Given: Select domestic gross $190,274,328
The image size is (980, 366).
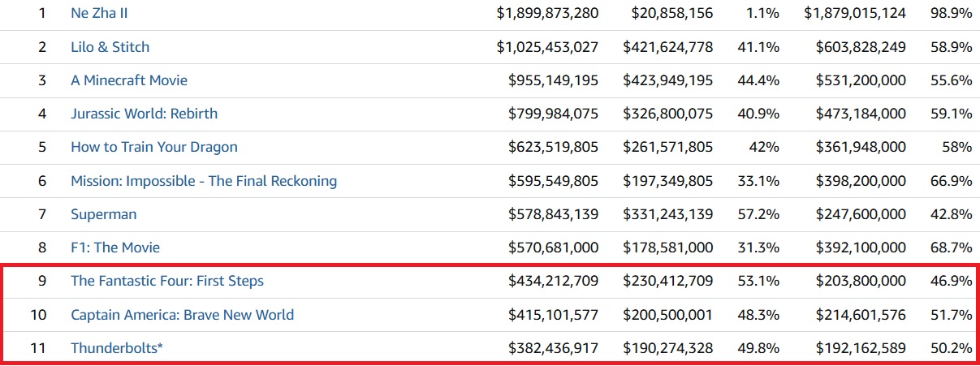Looking at the screenshot, I should pos(668,348).
